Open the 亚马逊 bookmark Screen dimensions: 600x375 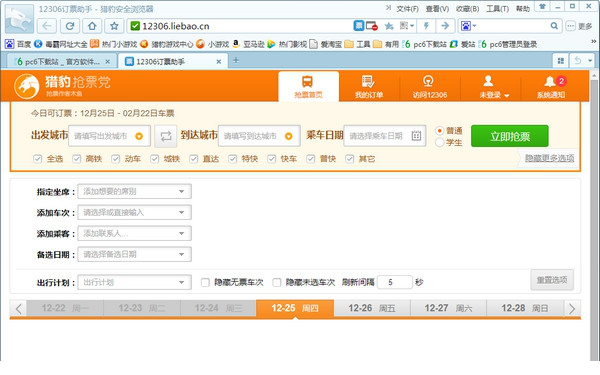tap(248, 44)
